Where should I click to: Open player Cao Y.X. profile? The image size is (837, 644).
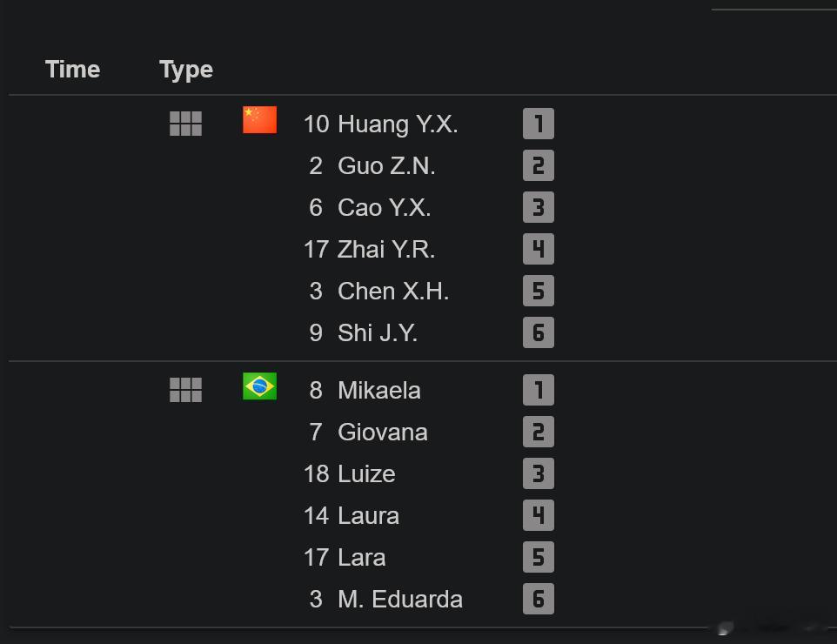click(385, 207)
